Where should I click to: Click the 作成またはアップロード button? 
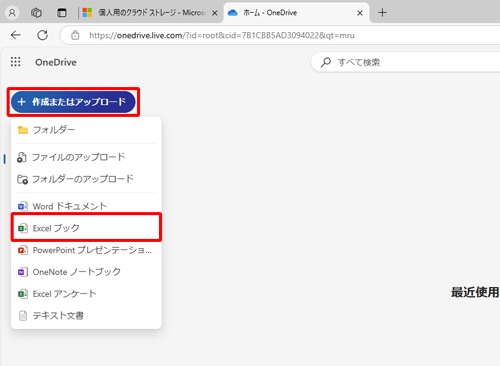(73, 102)
